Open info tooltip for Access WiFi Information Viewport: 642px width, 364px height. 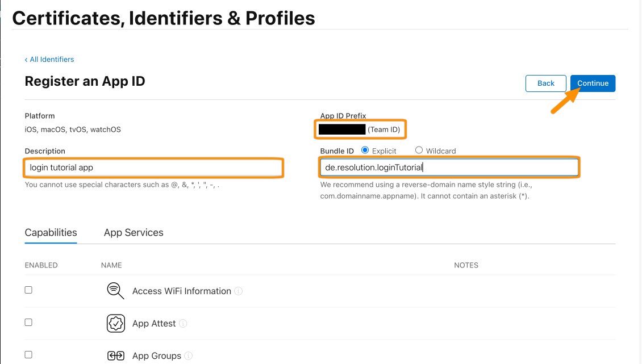(238, 291)
